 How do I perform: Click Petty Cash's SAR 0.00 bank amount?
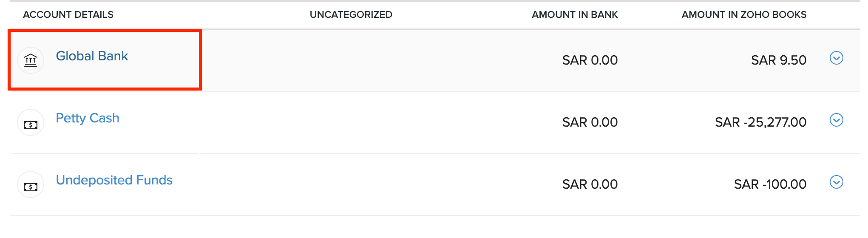[590, 122]
